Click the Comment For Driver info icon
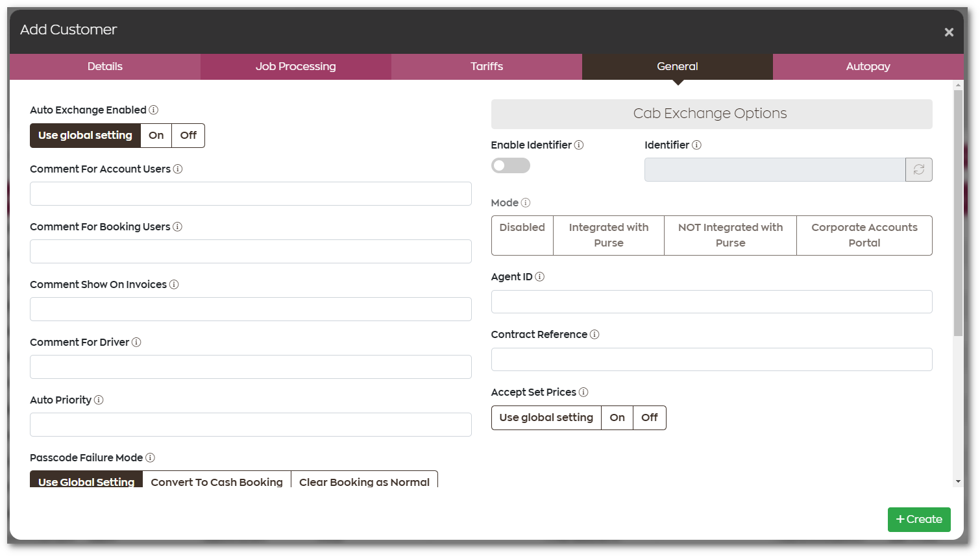980x556 pixels. (136, 342)
